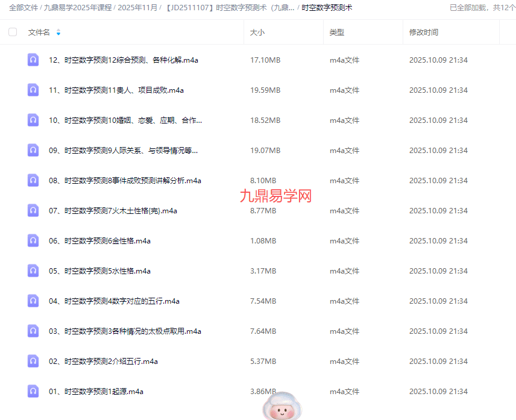This screenshot has width=516, height=420.
Task: Toggle the select-all checkbox in header
Action: (x=13, y=32)
